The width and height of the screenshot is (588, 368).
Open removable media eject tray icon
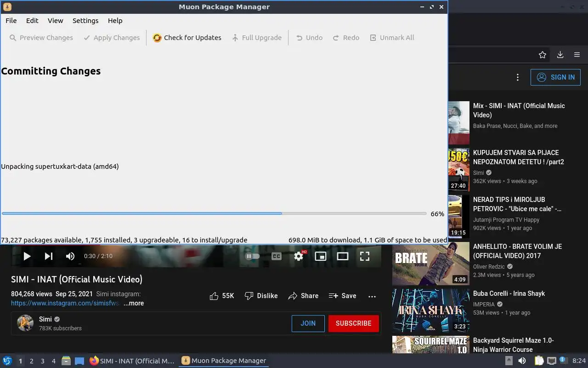pyautogui.click(x=509, y=361)
